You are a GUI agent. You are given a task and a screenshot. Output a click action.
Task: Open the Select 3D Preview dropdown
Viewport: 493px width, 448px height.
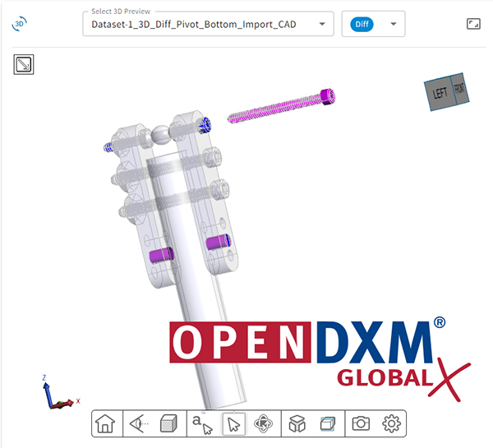tap(208, 24)
